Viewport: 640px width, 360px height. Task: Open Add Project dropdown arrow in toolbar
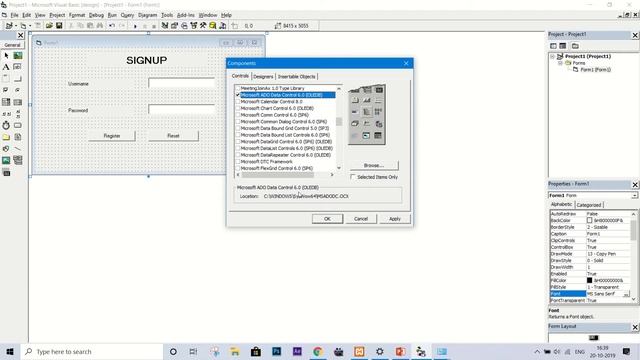point(16,26)
